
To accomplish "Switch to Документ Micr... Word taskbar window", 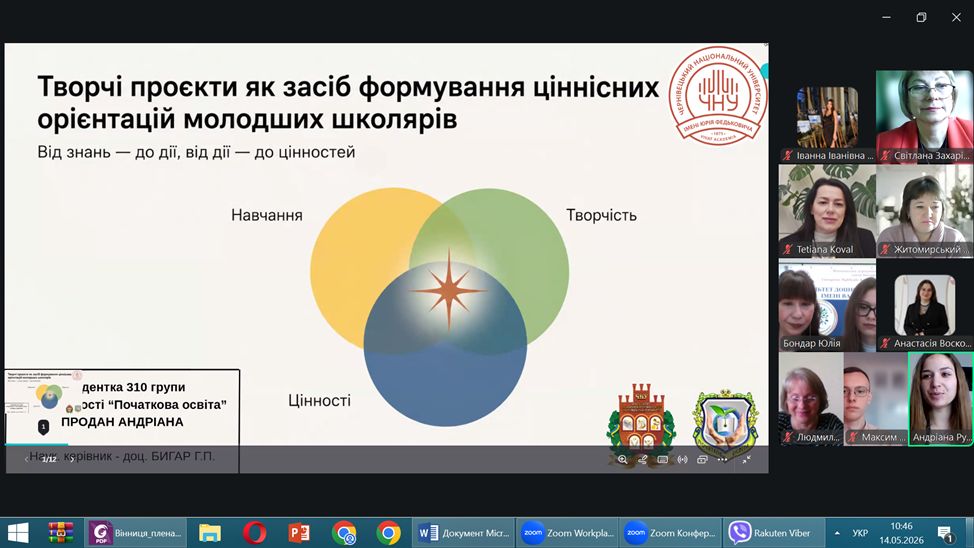I will click(x=464, y=532).
